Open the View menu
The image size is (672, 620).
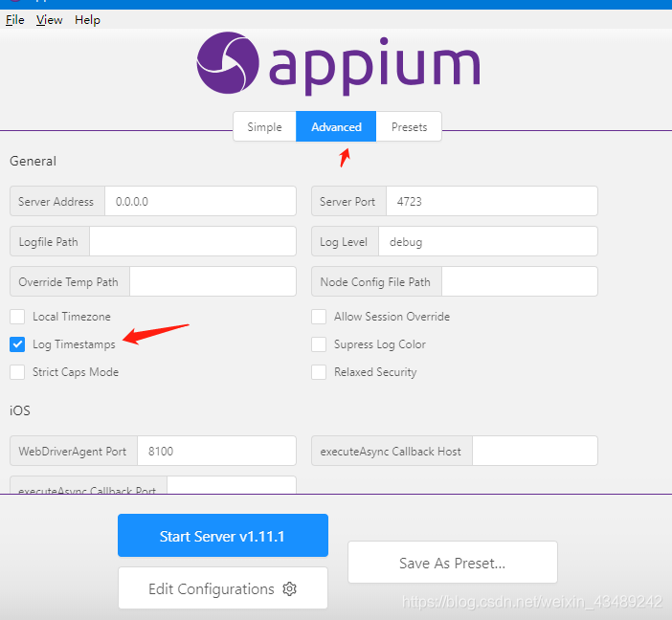(49, 20)
